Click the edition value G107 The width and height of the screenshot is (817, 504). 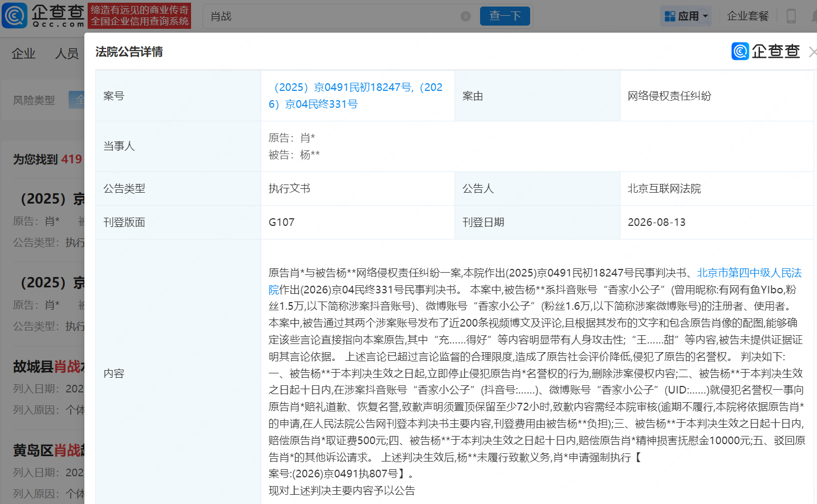coord(281,222)
